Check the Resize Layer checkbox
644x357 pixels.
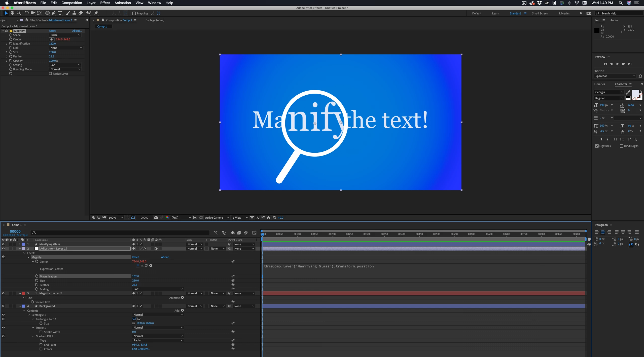[x=50, y=74]
